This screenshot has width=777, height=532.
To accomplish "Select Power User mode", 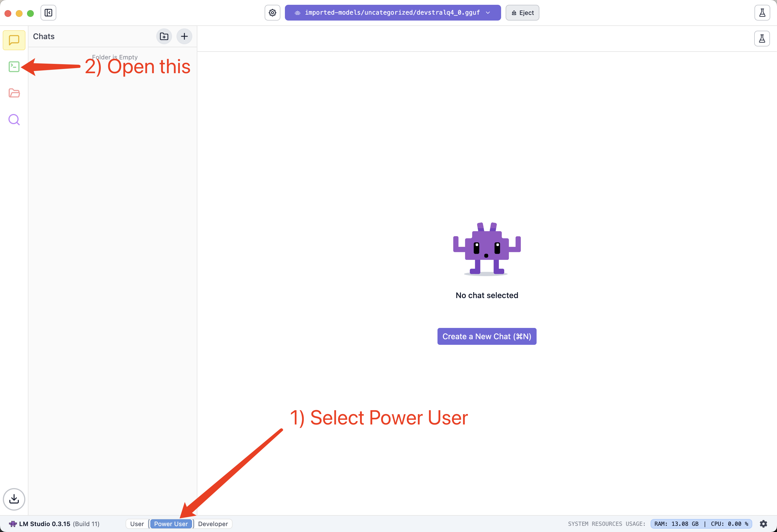I will point(171,524).
